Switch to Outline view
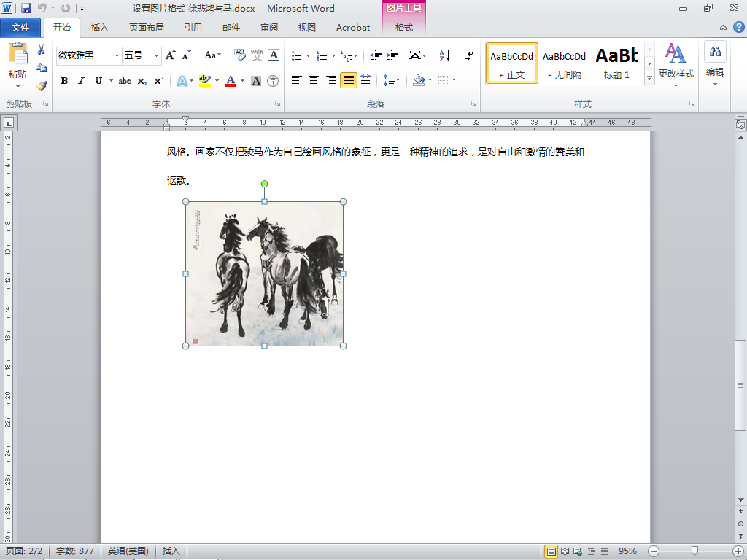 tap(592, 551)
